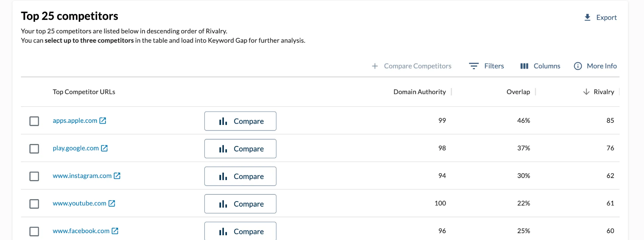Click the Compare Competitors label
The width and height of the screenshot is (644, 240).
tap(418, 66)
